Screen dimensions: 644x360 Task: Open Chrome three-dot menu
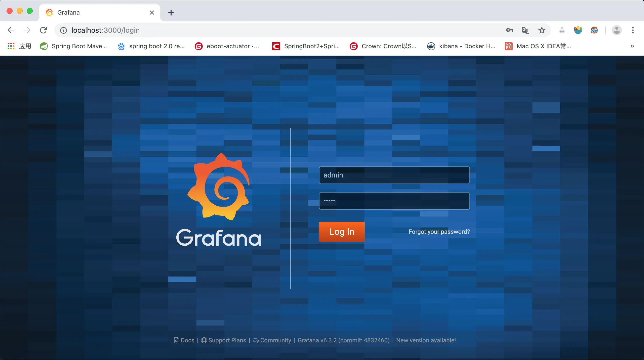[x=633, y=30]
